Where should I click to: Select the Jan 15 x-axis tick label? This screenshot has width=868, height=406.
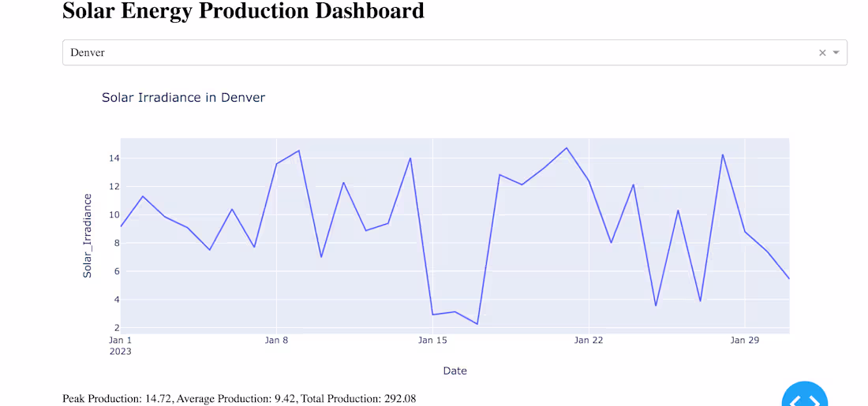(x=432, y=341)
